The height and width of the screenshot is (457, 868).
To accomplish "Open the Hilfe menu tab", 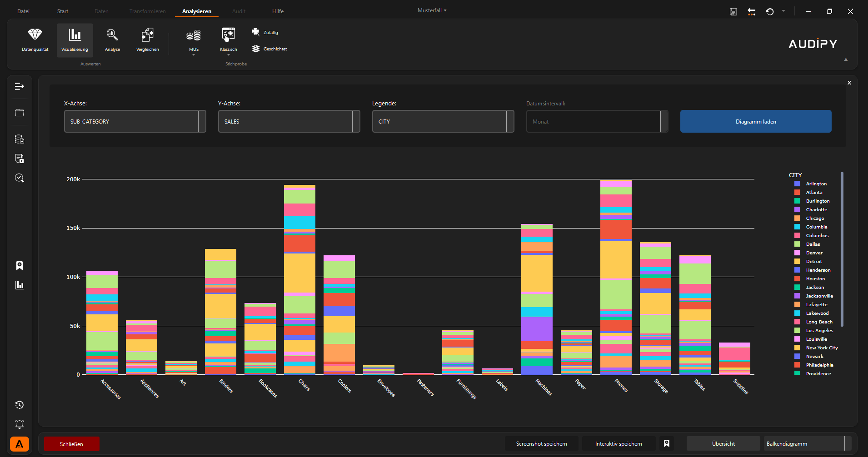I will pyautogui.click(x=278, y=11).
